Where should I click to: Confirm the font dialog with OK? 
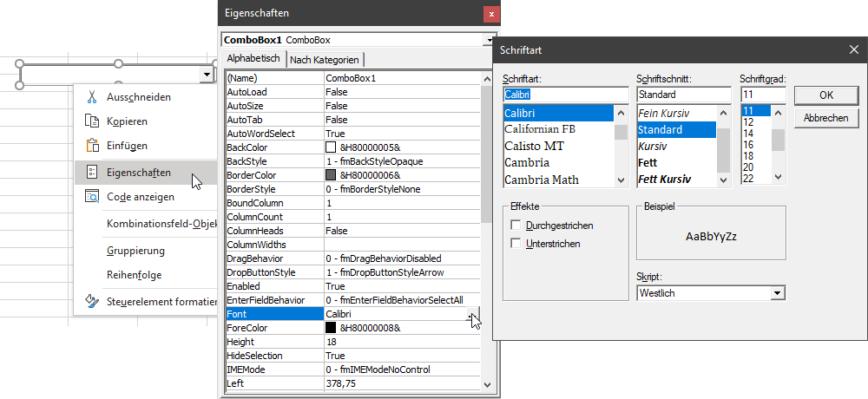tap(825, 95)
